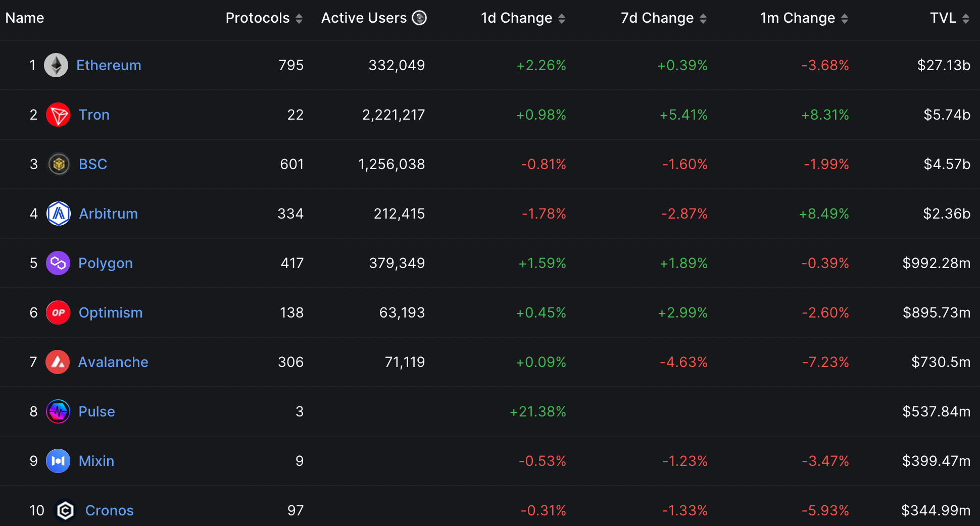Click the Pulse chain logo icon

(x=58, y=411)
